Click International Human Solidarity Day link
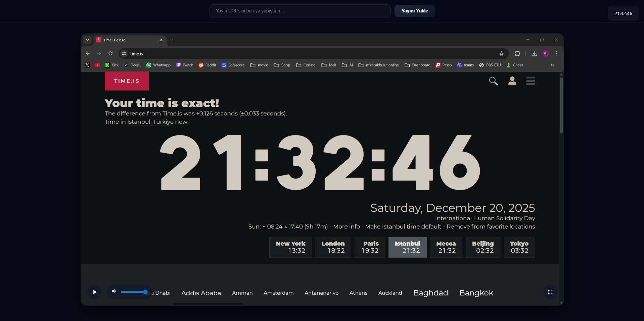 (x=485, y=218)
